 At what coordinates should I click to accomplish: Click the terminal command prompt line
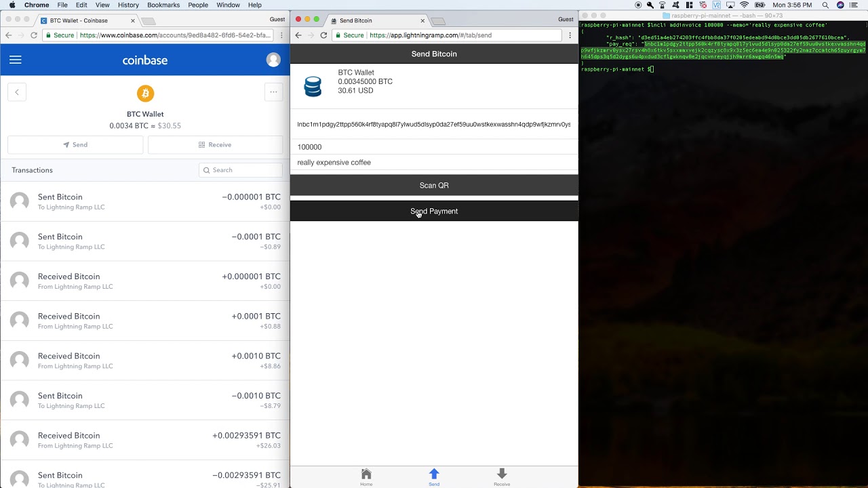(616, 69)
